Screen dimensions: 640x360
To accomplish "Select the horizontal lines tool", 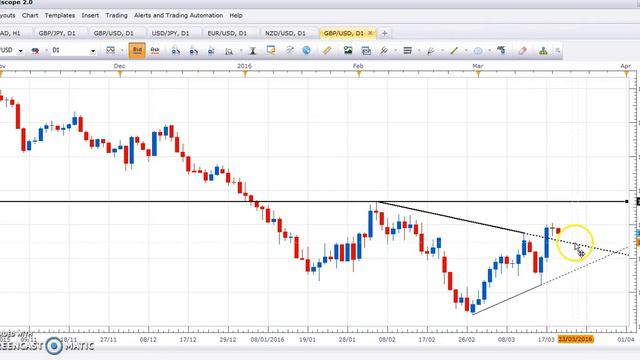I will 407,51.
